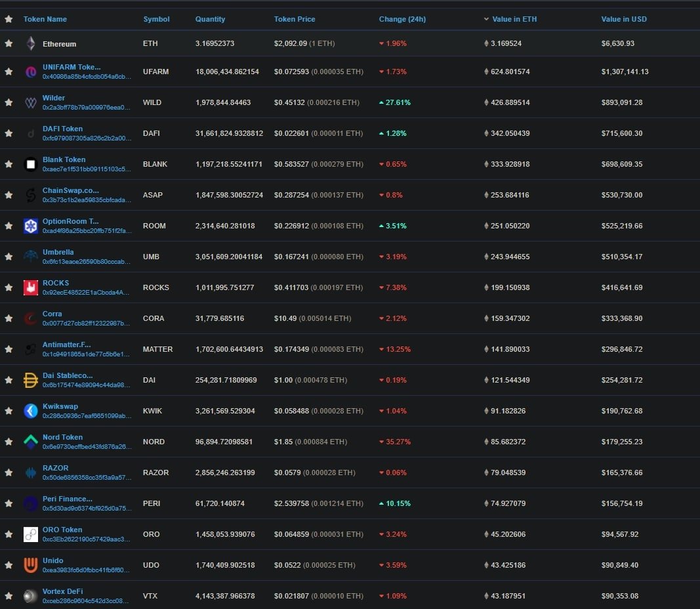
Task: Sort by Quantity column header
Action: pos(211,19)
